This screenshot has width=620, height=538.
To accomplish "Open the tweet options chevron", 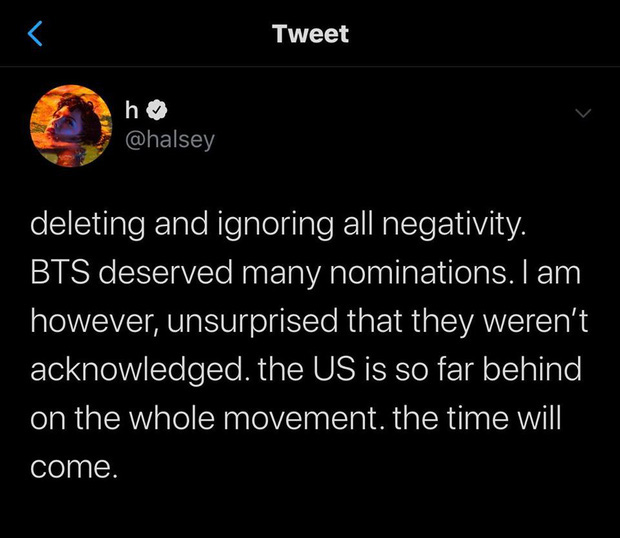I will click(x=583, y=113).
